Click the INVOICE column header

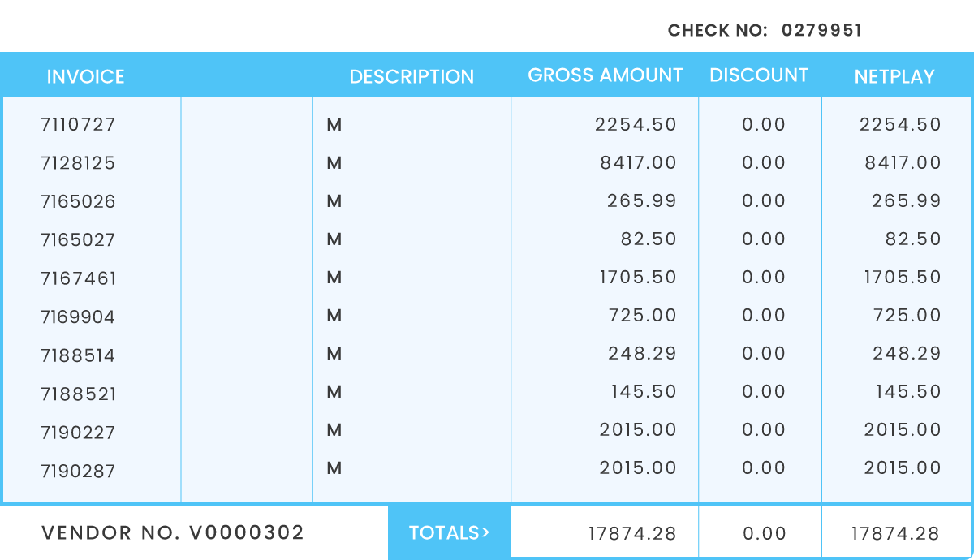(x=85, y=77)
